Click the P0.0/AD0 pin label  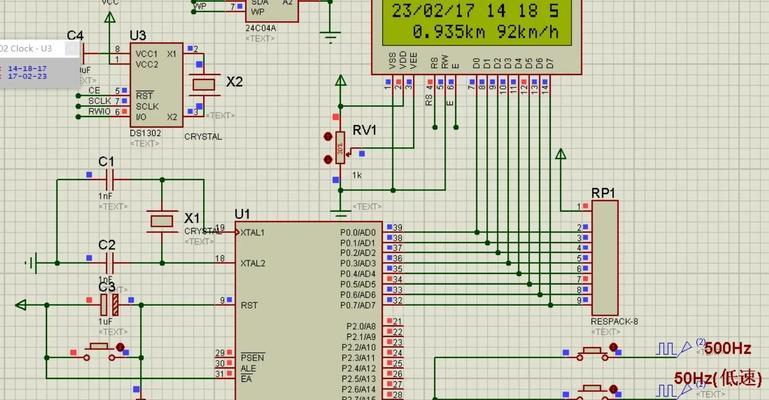(x=358, y=232)
